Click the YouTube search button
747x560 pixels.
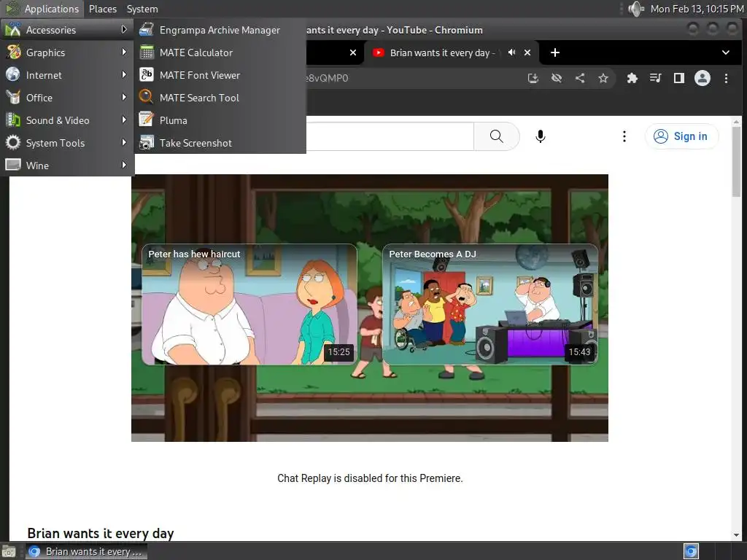point(496,136)
